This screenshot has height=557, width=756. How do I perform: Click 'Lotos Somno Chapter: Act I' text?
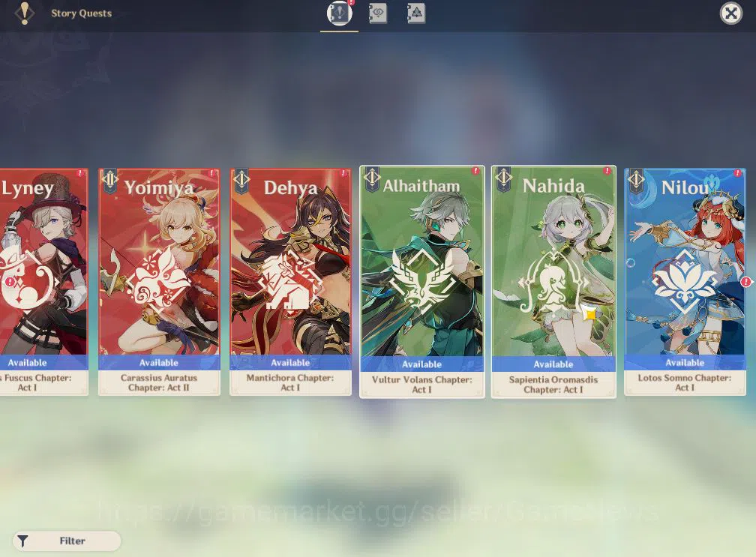click(x=685, y=382)
